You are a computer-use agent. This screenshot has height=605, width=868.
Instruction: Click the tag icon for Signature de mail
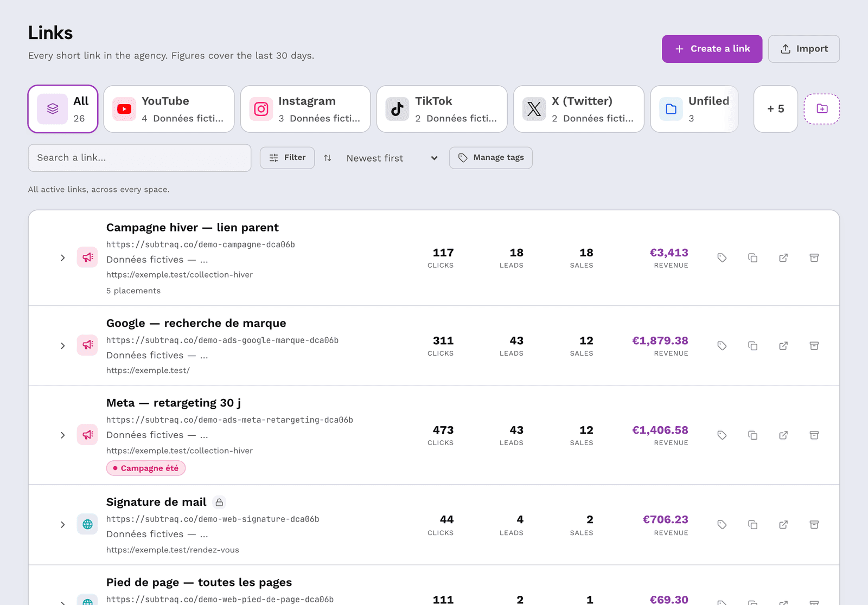point(722,525)
